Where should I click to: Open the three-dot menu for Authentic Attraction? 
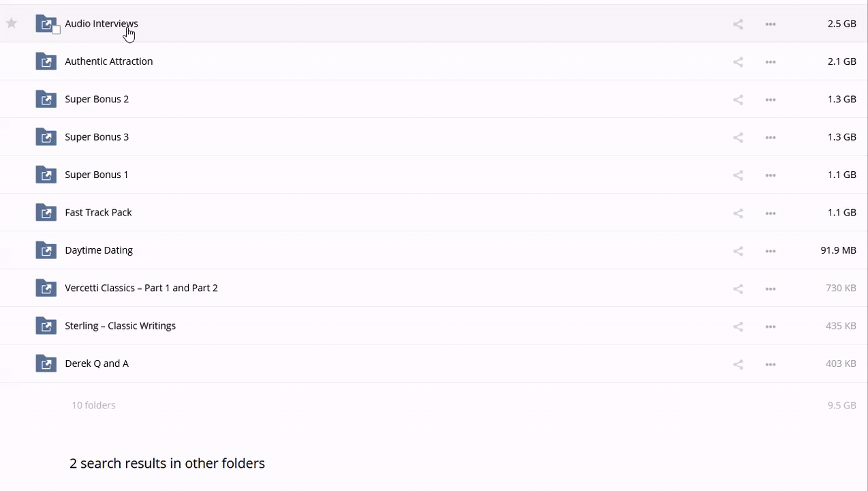[x=771, y=62]
